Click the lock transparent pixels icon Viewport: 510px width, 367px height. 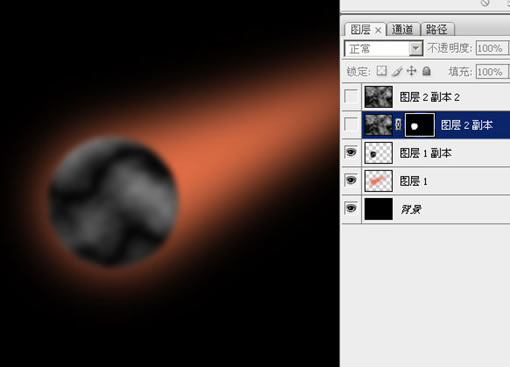coord(382,71)
